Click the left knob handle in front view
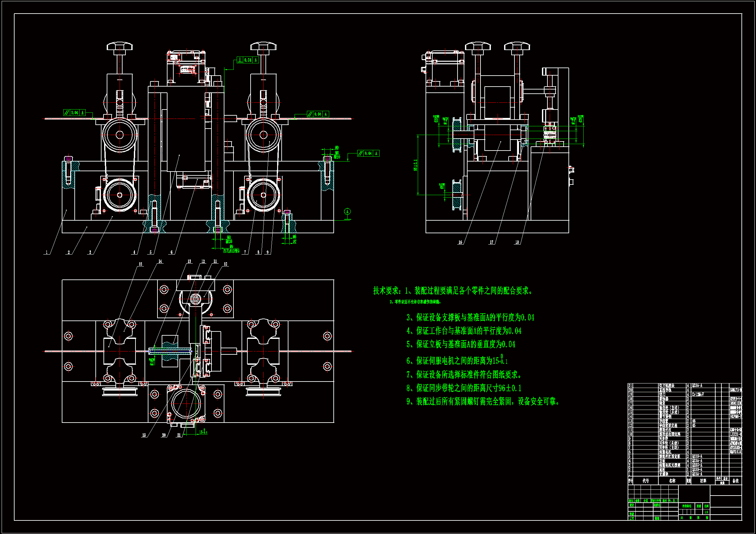 click(120, 46)
